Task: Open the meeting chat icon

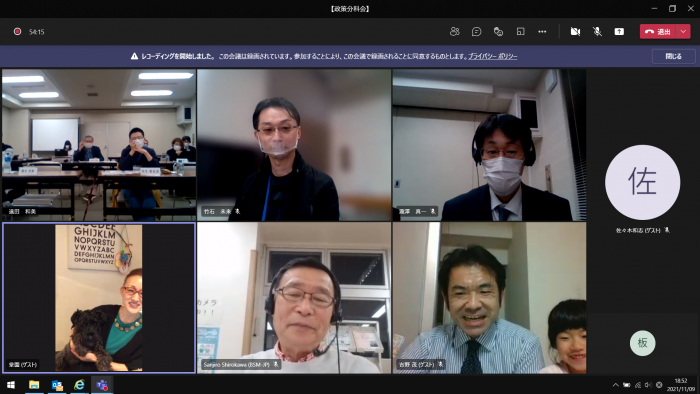Action: [476, 32]
